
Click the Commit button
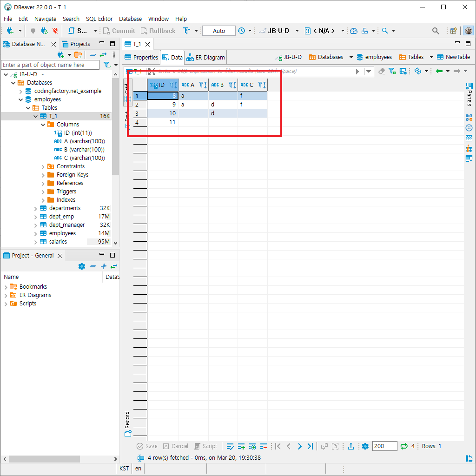click(x=119, y=31)
